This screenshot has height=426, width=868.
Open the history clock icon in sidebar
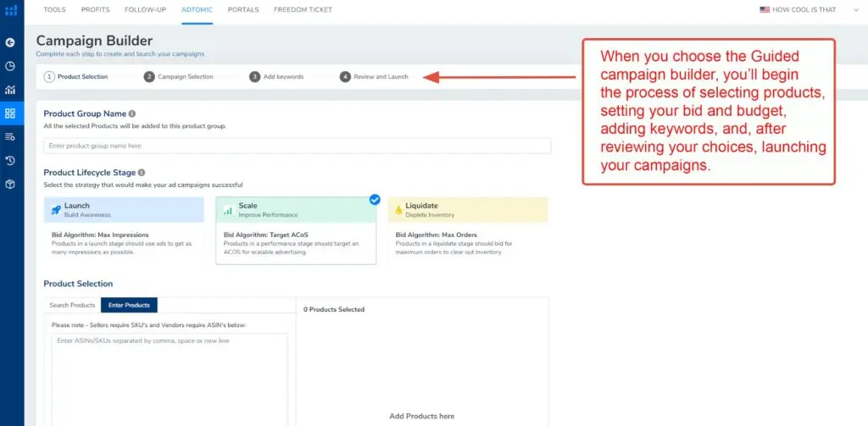pos(10,160)
